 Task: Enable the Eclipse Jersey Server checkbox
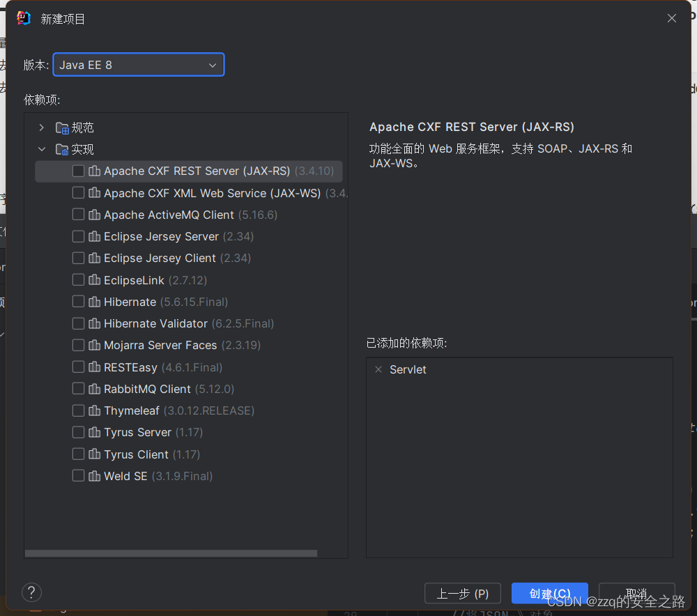pos(78,236)
